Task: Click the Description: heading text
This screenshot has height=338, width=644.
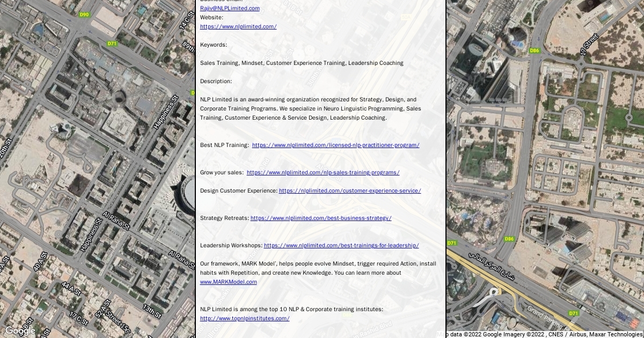Action: 216,81
